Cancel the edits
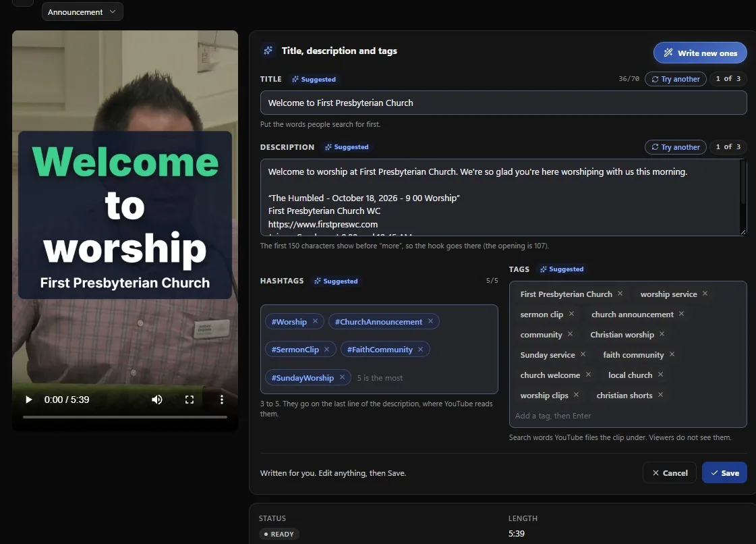Image resolution: width=756 pixels, height=544 pixels. click(x=670, y=472)
